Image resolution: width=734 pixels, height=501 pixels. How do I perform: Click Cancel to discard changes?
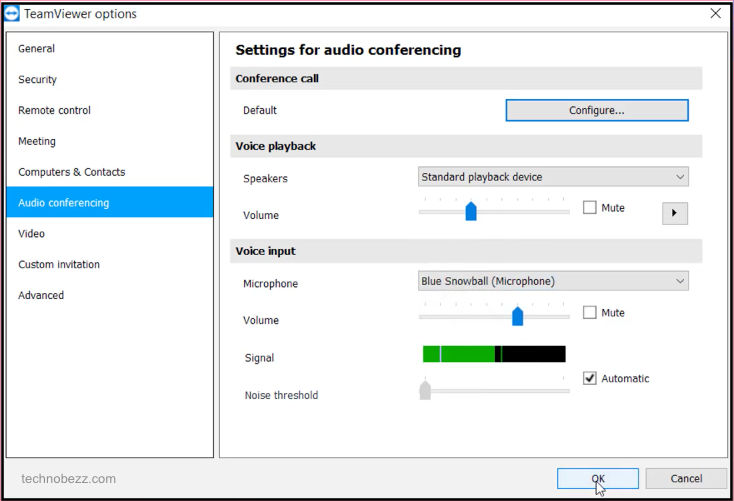coord(686,479)
